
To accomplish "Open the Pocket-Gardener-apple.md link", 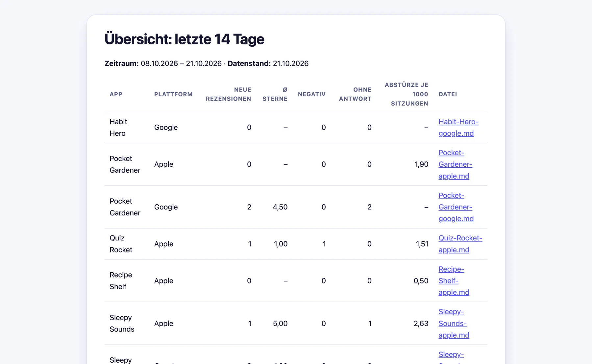I will tap(455, 164).
